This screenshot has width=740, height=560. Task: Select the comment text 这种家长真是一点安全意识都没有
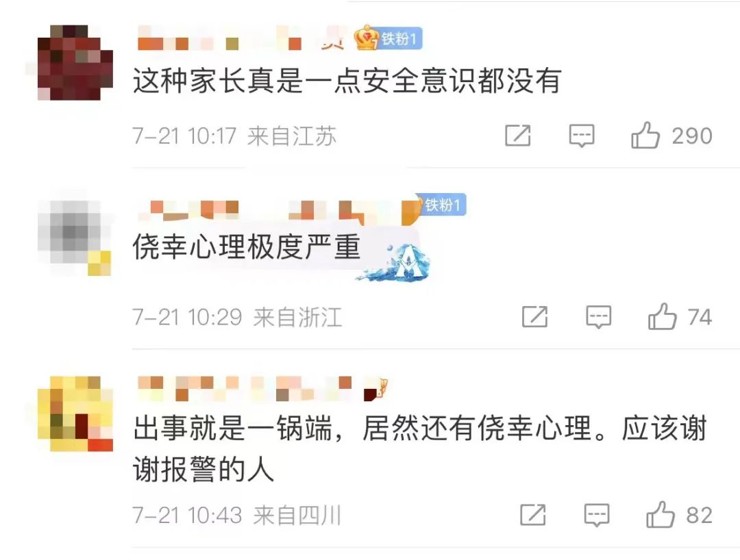click(347, 81)
